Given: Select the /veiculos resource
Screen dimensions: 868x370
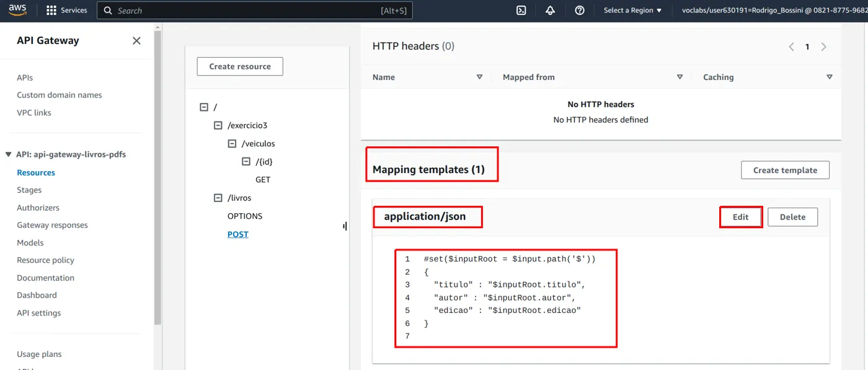Looking at the screenshot, I should pos(259,143).
